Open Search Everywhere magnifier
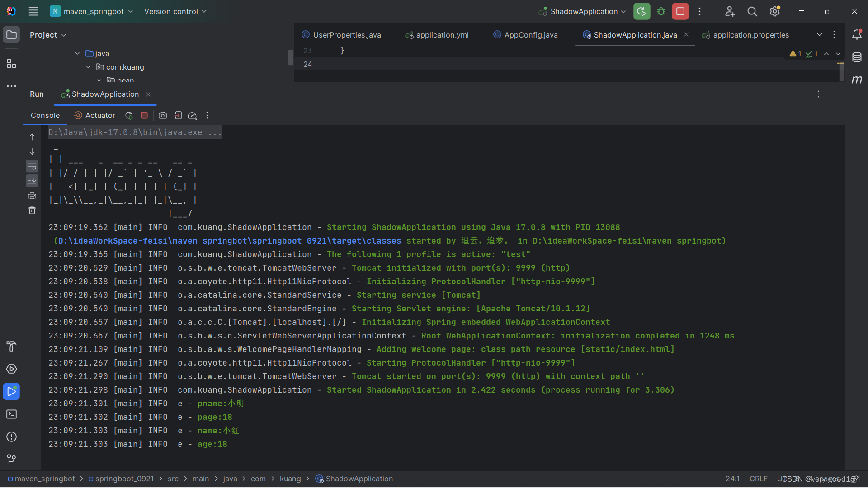 (x=752, y=11)
